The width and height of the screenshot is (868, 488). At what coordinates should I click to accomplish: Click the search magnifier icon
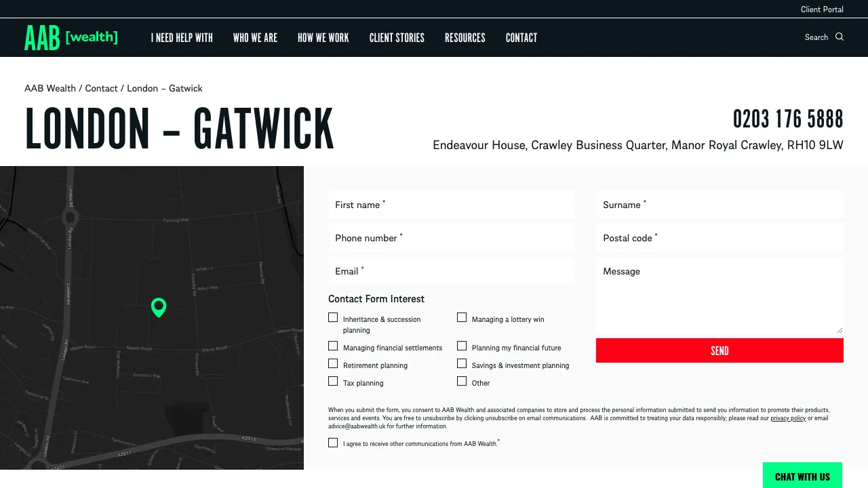point(840,37)
